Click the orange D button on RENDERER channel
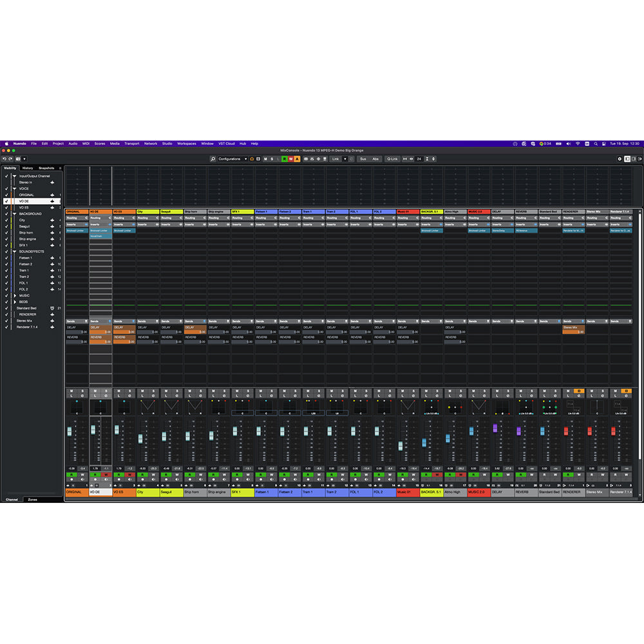644x644 pixels. (x=579, y=391)
